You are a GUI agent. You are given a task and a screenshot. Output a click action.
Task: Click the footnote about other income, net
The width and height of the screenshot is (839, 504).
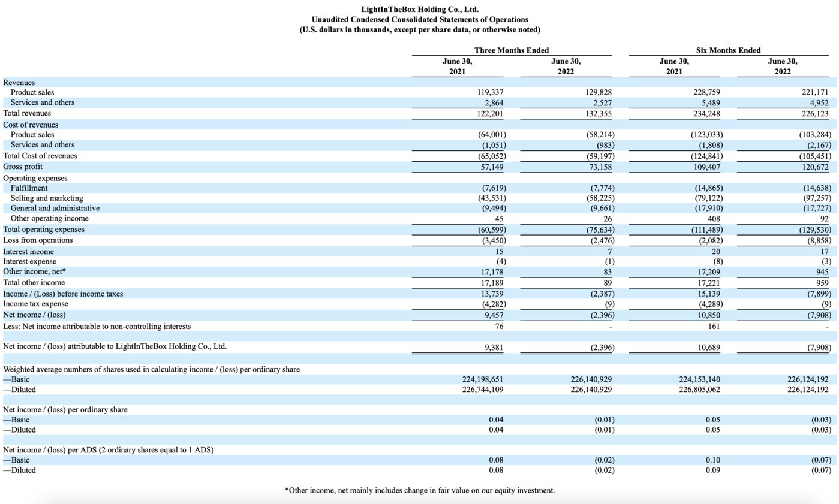pyautogui.click(x=420, y=491)
